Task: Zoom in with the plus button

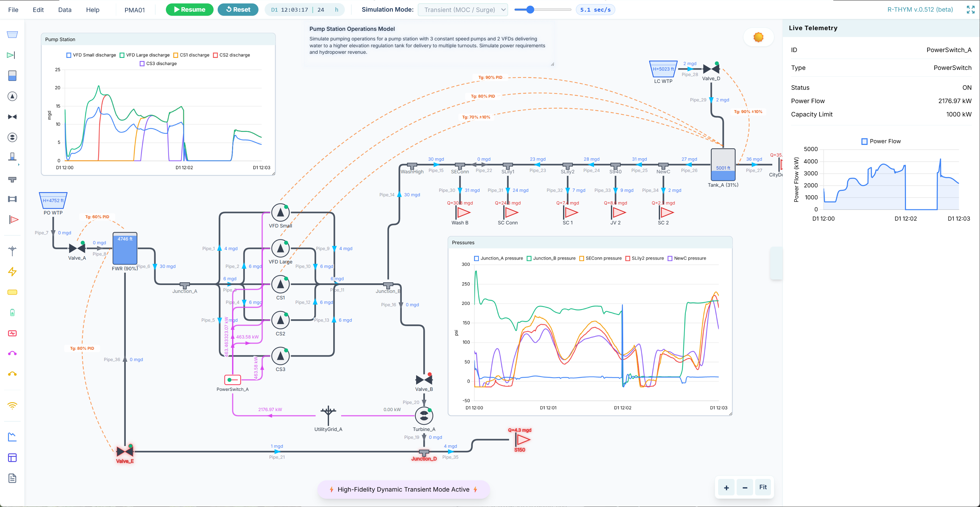Action: coord(726,487)
